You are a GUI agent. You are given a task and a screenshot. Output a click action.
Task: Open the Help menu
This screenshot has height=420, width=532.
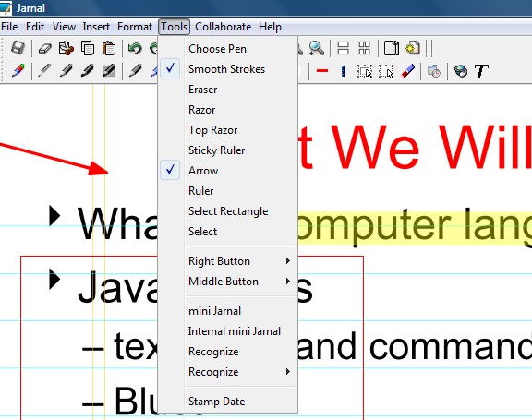pos(270,27)
